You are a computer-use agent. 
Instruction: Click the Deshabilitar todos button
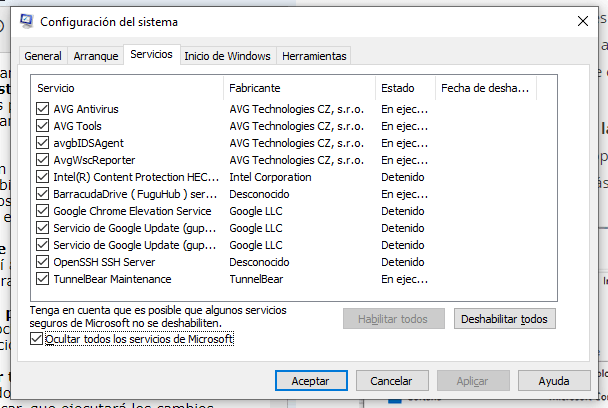click(x=504, y=319)
